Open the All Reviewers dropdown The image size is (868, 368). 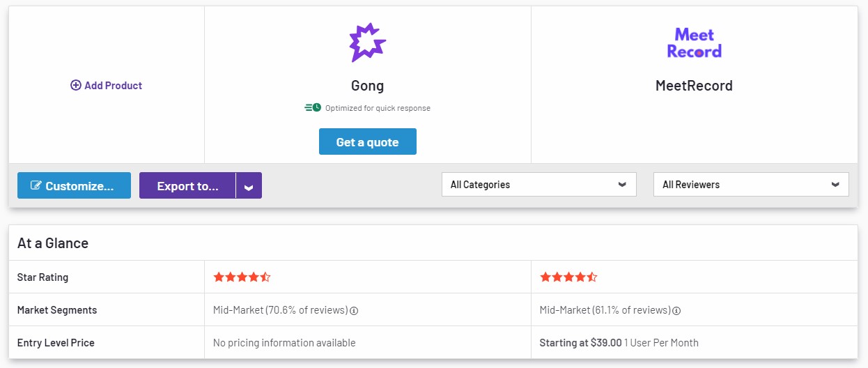click(x=751, y=185)
